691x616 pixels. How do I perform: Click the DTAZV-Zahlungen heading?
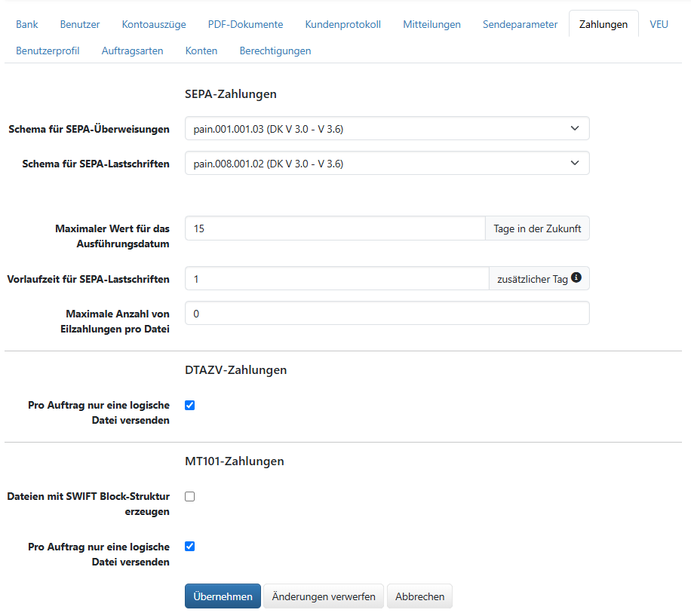click(236, 370)
